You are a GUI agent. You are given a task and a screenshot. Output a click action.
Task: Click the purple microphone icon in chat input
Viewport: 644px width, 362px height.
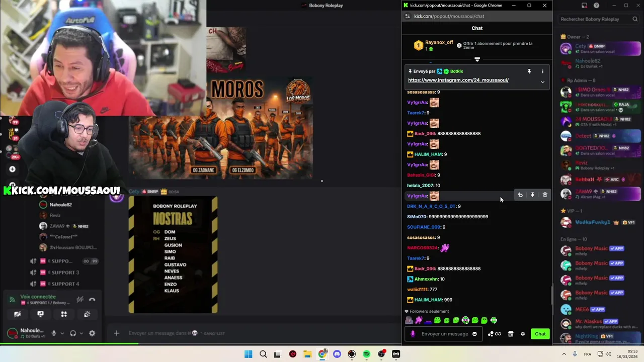click(413, 334)
